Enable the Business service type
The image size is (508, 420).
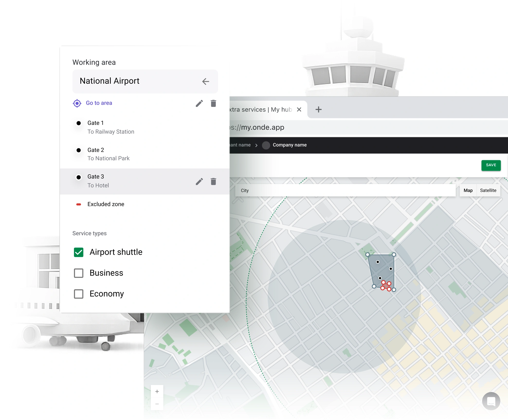coord(79,273)
